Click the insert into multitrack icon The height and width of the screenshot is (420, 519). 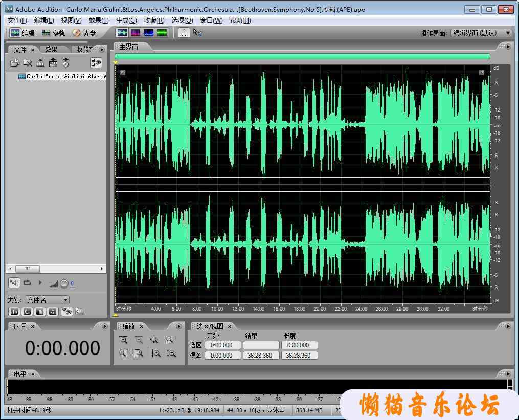(53, 62)
